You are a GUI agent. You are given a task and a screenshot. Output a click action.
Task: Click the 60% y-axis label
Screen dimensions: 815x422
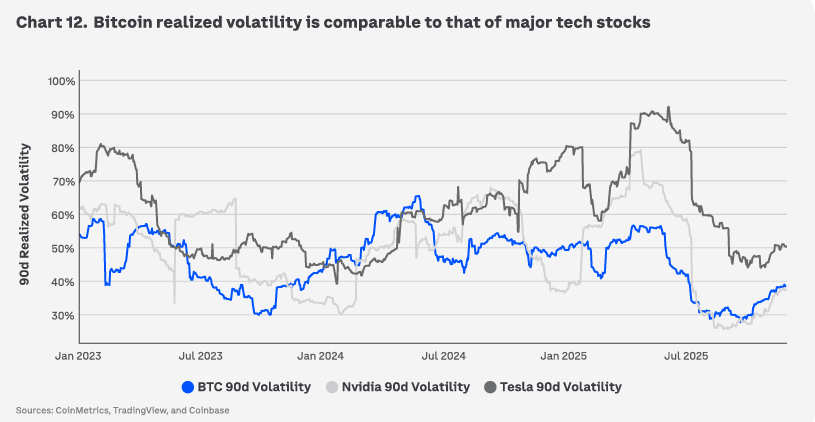click(x=63, y=215)
